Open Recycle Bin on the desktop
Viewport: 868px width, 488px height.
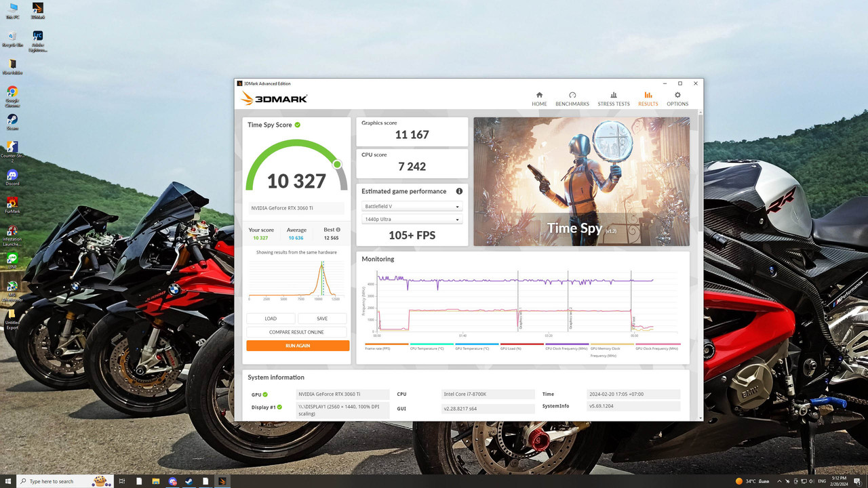[x=13, y=39]
